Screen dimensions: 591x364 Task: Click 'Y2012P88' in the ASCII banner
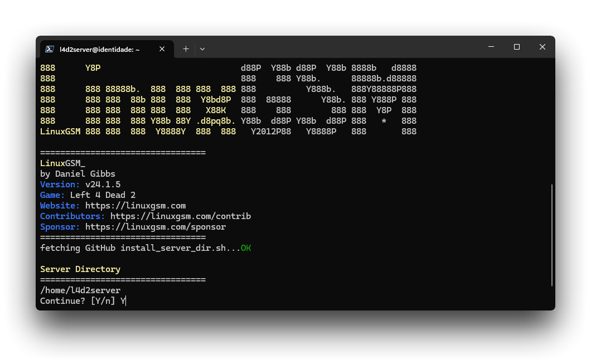(x=271, y=132)
